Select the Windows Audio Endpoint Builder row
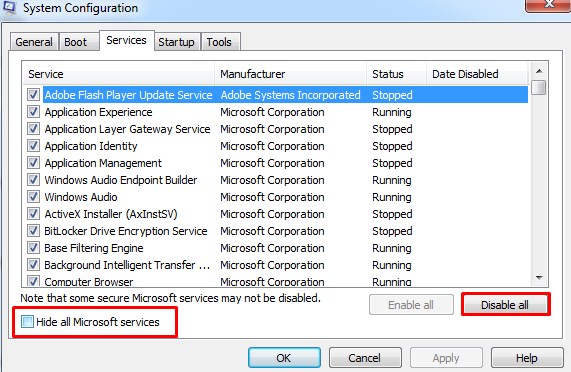This screenshot has width=571, height=372. tap(277, 180)
